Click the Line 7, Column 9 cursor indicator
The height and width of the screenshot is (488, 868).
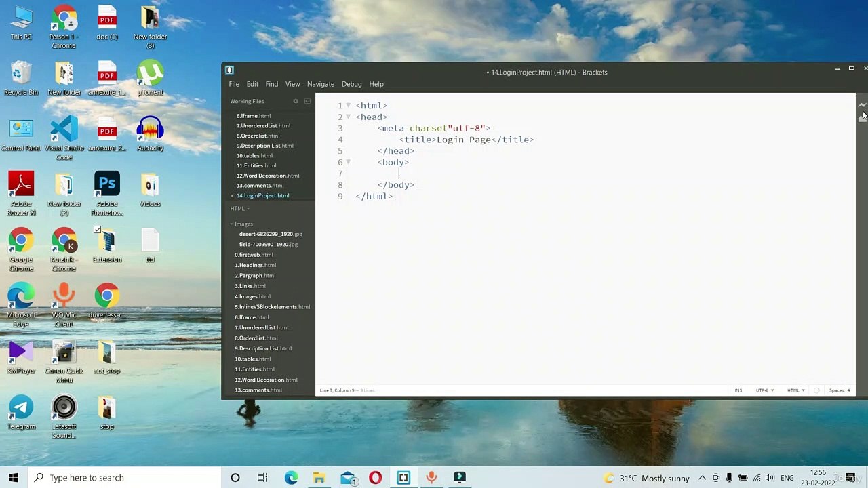(336, 390)
